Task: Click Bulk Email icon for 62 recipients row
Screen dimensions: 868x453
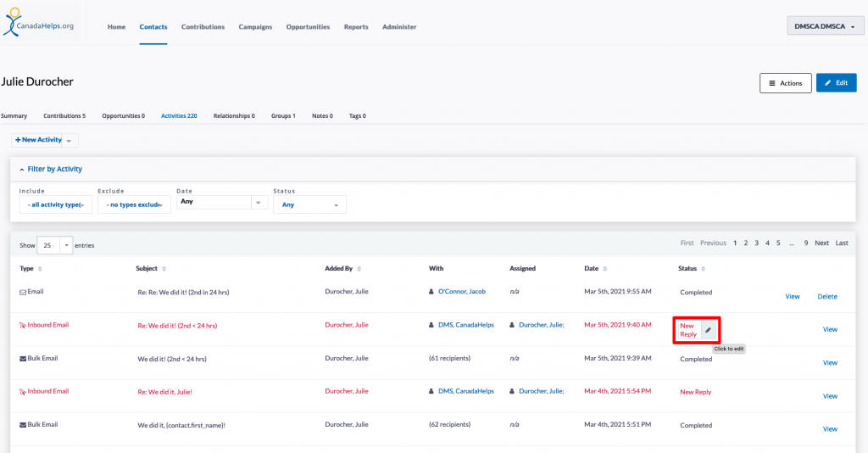Action: 23,425
